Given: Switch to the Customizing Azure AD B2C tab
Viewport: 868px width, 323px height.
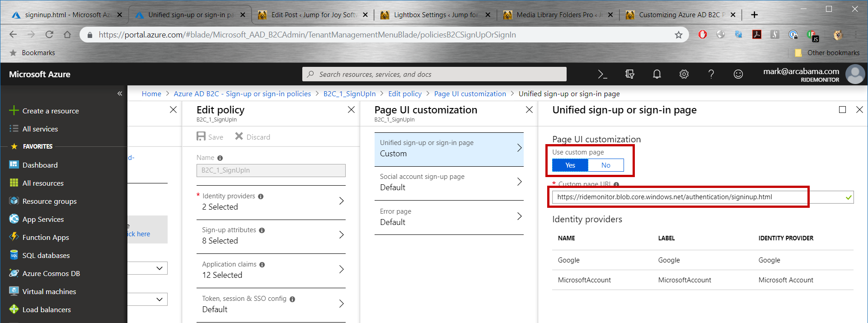Looking at the screenshot, I should (x=680, y=15).
